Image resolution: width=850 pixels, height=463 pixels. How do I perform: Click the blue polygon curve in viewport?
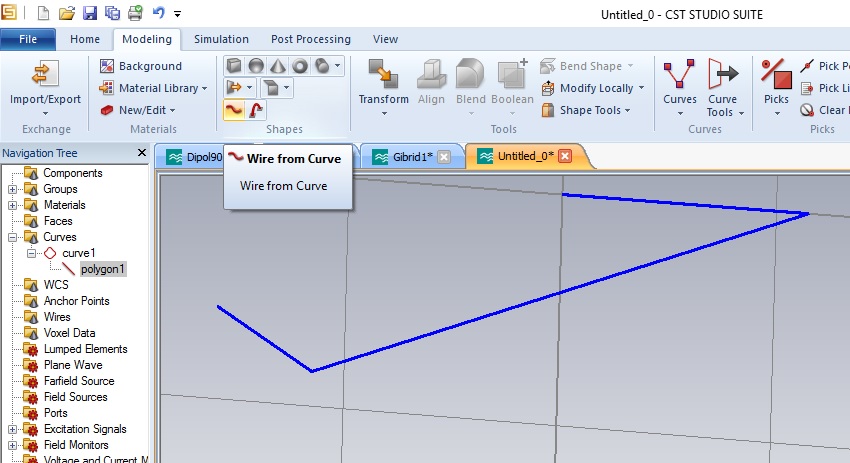pos(558,294)
